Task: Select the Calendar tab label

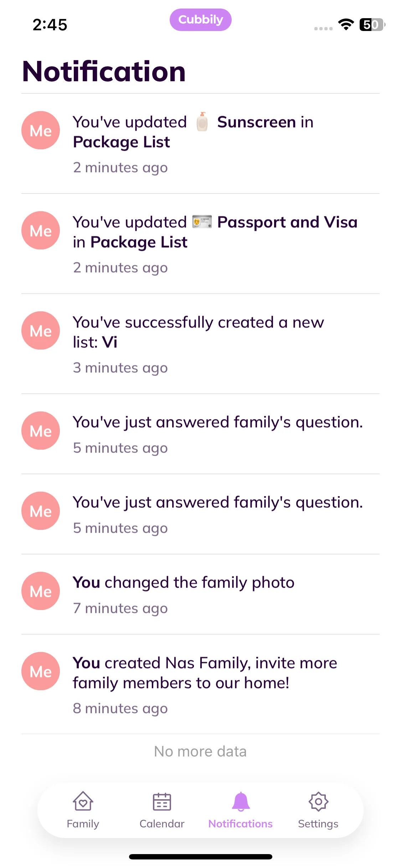Action: 162,824
